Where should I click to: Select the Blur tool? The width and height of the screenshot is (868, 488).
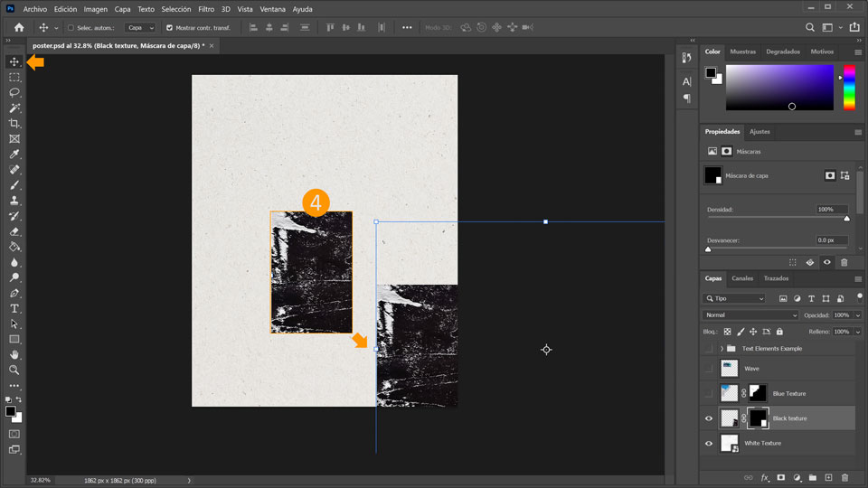coord(14,262)
